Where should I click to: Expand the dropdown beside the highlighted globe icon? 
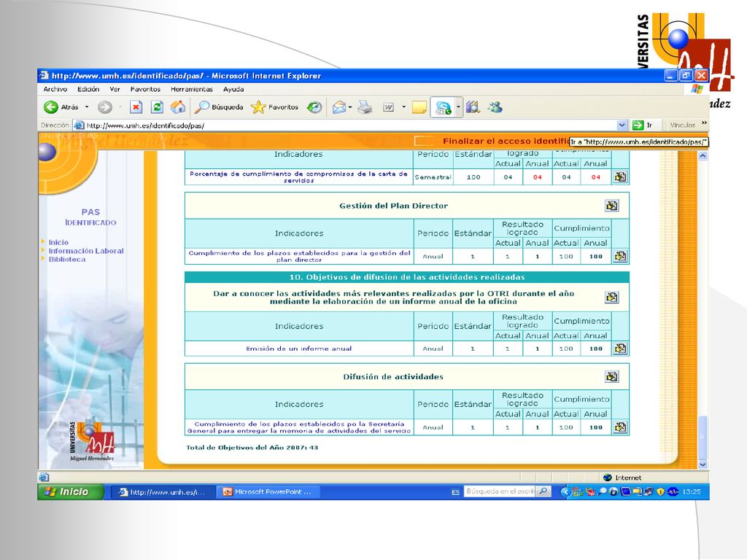(x=458, y=107)
